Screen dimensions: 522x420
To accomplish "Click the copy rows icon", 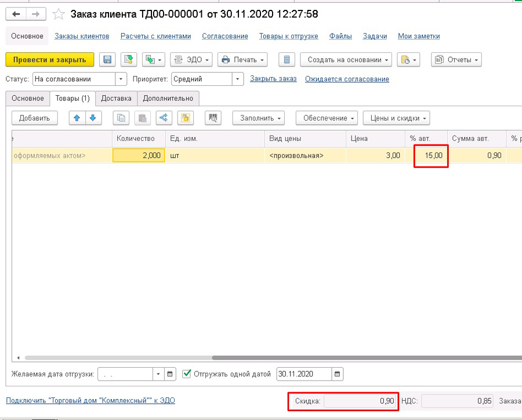I will [121, 118].
